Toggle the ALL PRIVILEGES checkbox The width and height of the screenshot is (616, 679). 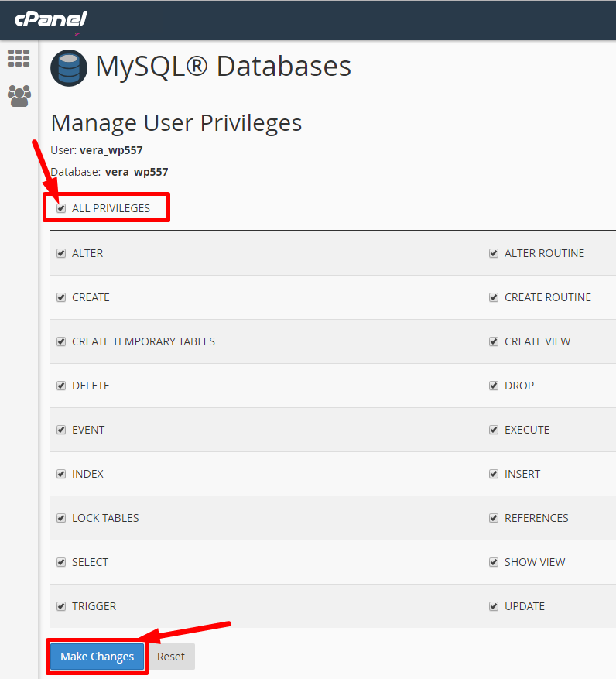pyautogui.click(x=61, y=208)
